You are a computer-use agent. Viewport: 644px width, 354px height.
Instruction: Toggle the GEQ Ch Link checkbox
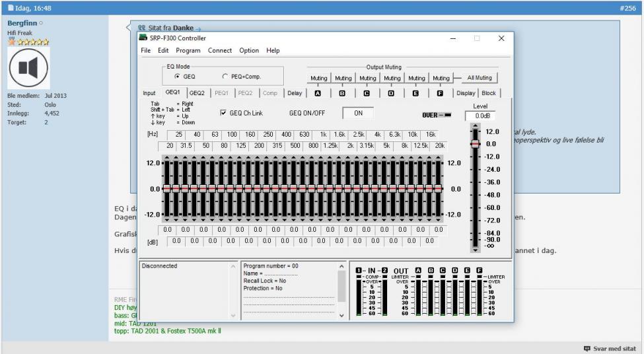(223, 113)
